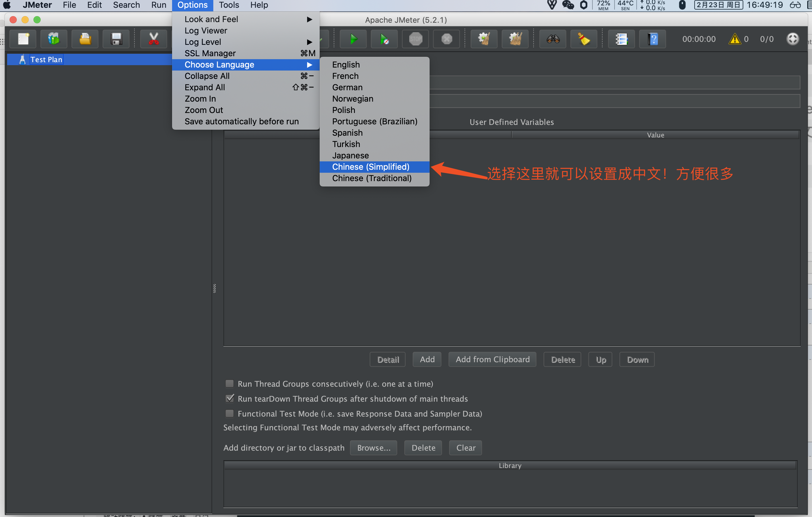Choose Zoom Out option
The image size is (812, 517).
tap(246, 110)
